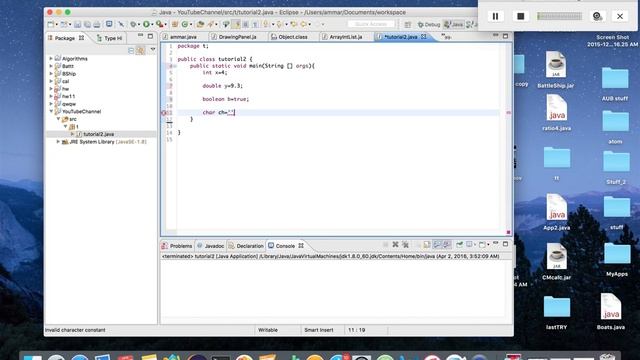
Task: Open Package Explorer view menu dropdown
Action: (x=153, y=50)
